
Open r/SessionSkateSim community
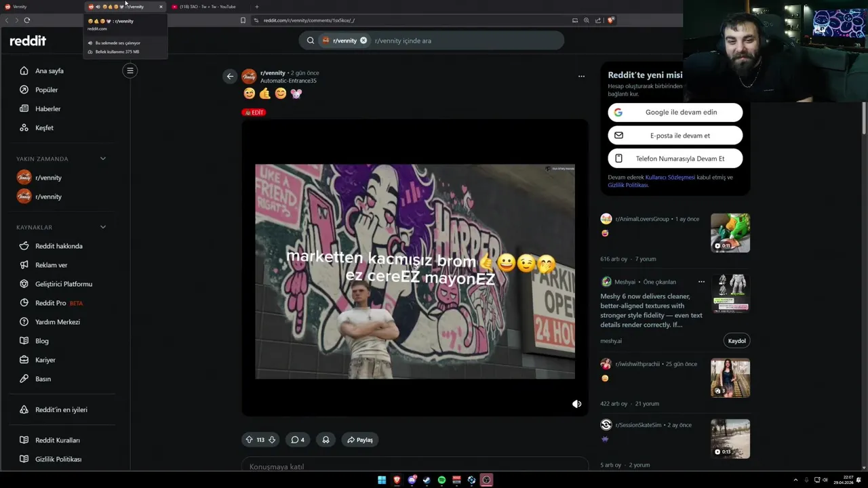tap(638, 425)
